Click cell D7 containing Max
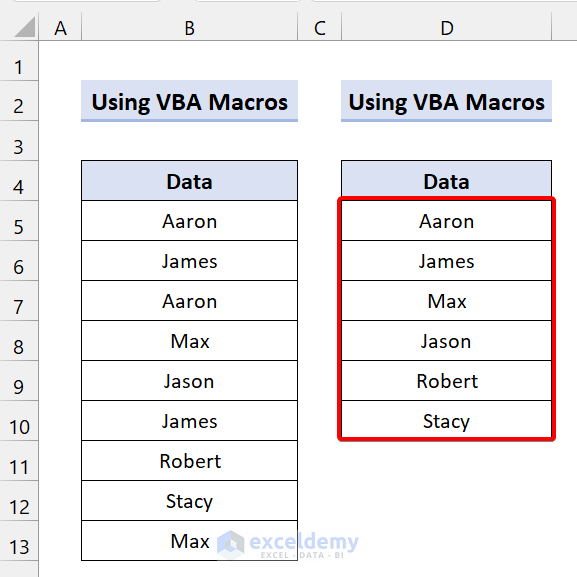The width and height of the screenshot is (577, 577). pos(446,301)
